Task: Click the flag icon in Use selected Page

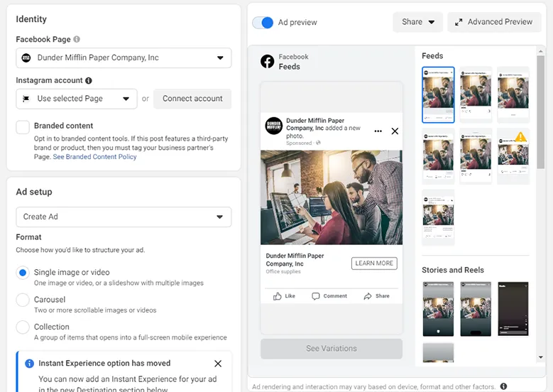Action: (x=26, y=99)
